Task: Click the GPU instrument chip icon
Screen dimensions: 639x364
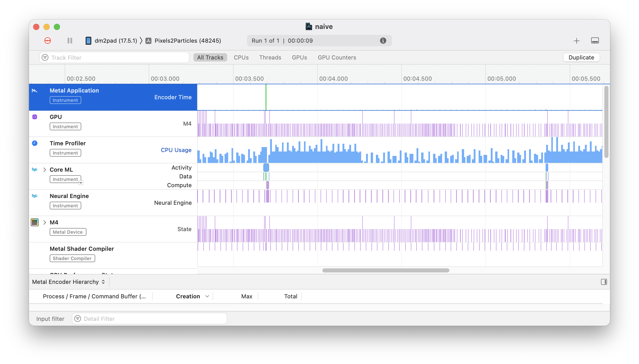Action: [x=35, y=117]
